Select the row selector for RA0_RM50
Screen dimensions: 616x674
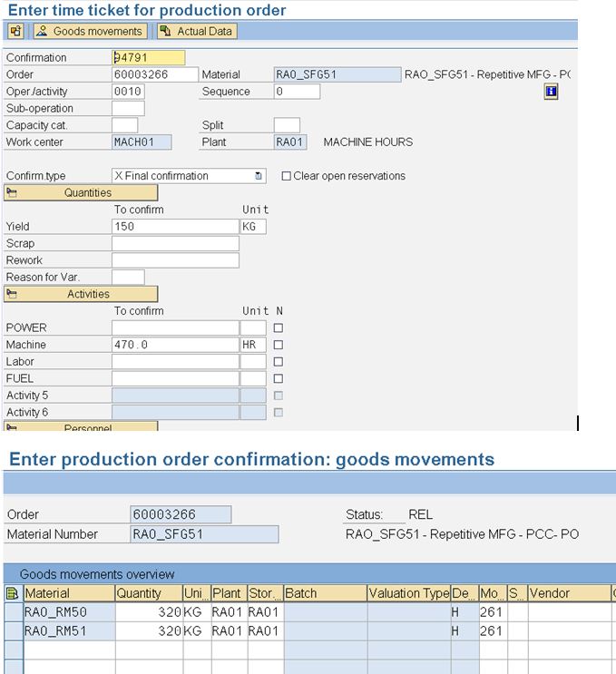14,612
